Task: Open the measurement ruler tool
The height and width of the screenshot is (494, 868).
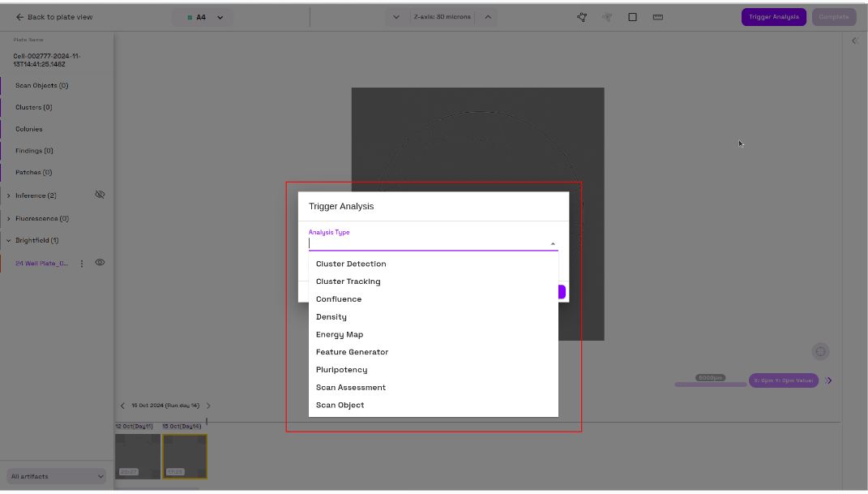Action: [x=657, y=16]
